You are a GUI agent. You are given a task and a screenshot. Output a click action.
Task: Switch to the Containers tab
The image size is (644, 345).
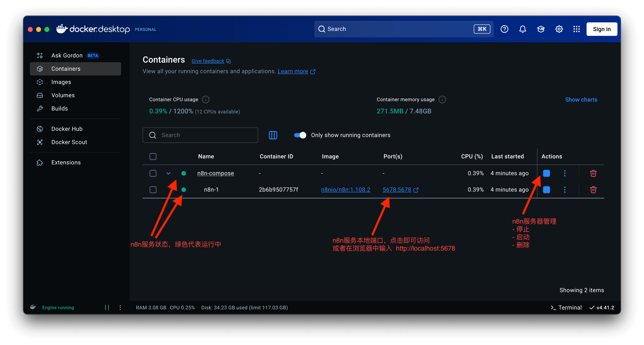[x=66, y=68]
